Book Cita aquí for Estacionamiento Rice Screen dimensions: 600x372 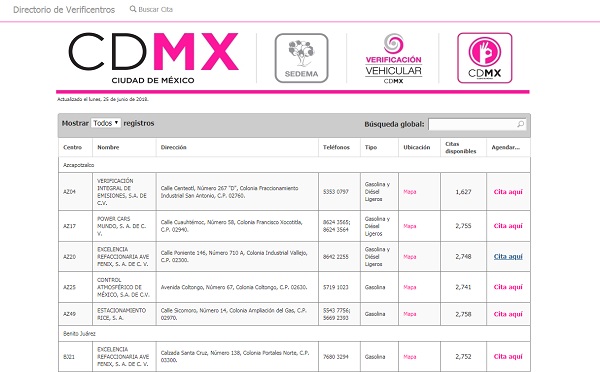pos(508,314)
